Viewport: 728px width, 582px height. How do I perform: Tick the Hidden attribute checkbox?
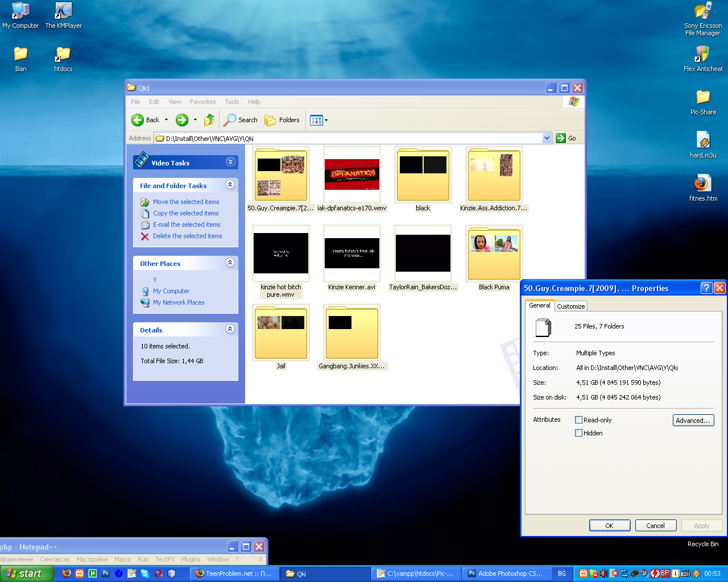point(579,433)
